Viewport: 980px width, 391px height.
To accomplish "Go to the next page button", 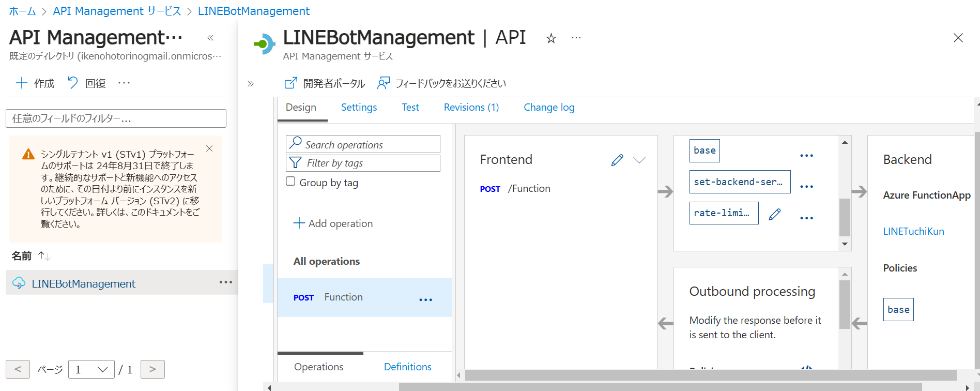I will click(x=152, y=369).
